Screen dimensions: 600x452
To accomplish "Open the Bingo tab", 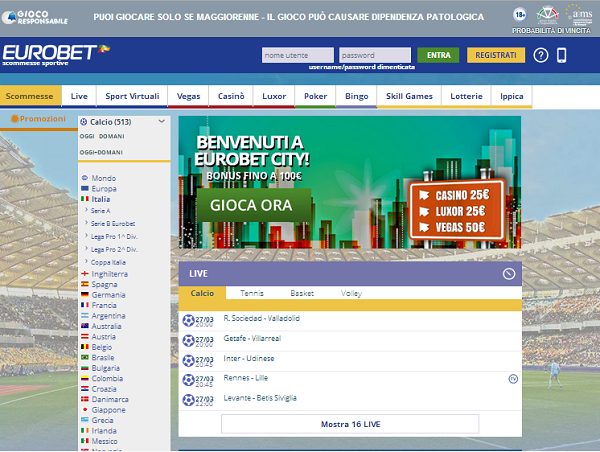I will (x=357, y=96).
